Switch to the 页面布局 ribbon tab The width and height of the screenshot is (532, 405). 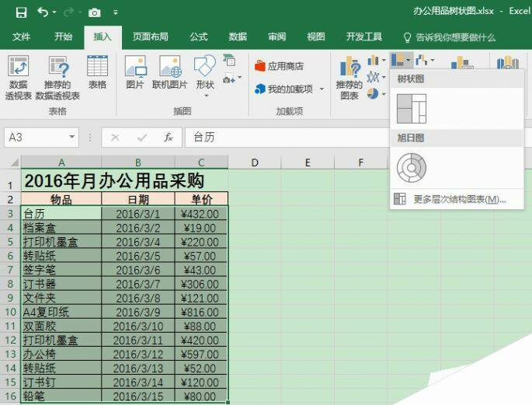click(x=150, y=37)
